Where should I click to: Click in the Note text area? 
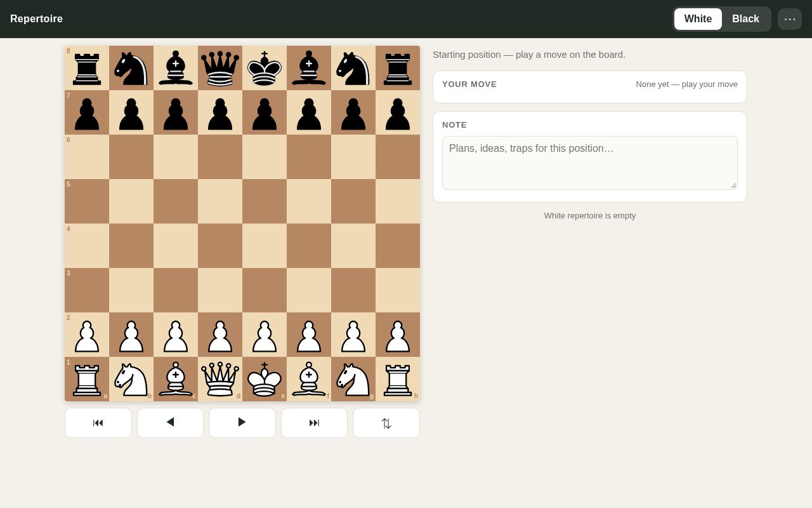590,163
